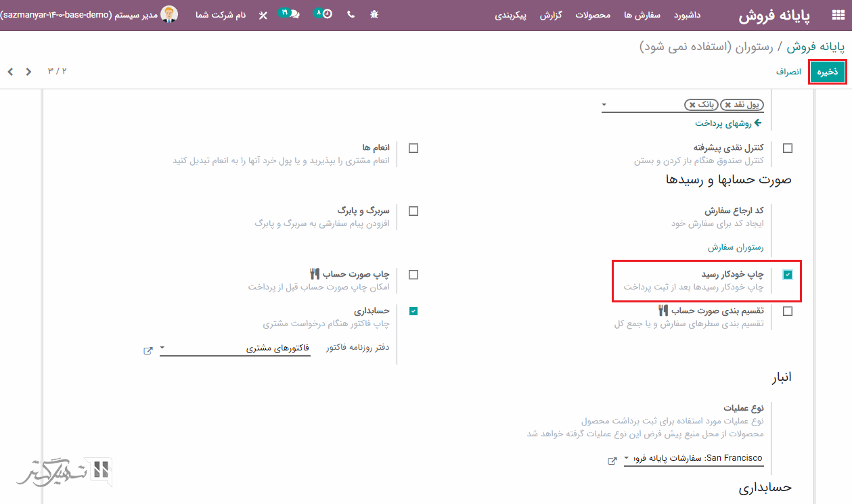The image size is (852, 504).
Task: Enable advanced cash control checkbox
Action: (x=788, y=148)
